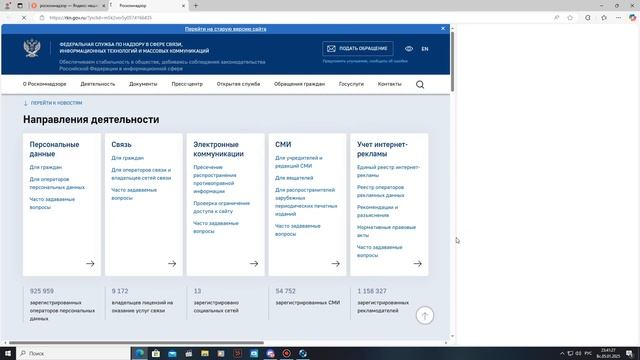Image resolution: width=640 pixels, height=360 pixels.
Task: Open the site search magnifier icon
Action: [x=420, y=84]
